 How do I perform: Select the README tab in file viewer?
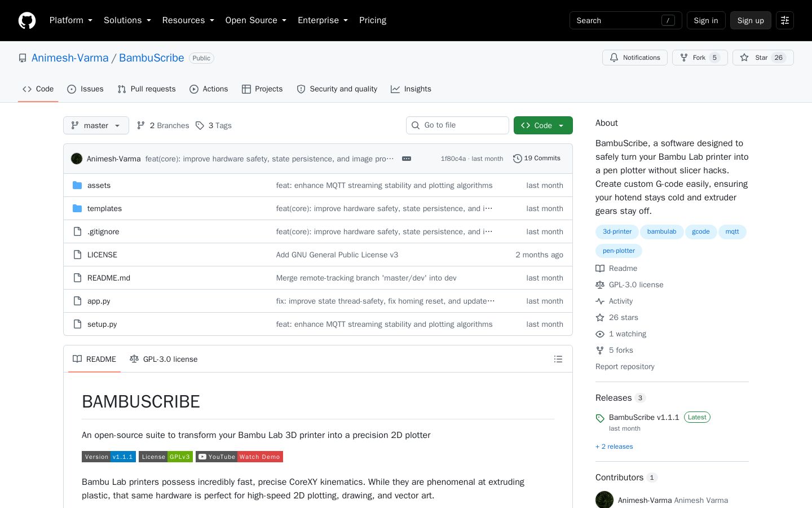[94, 359]
